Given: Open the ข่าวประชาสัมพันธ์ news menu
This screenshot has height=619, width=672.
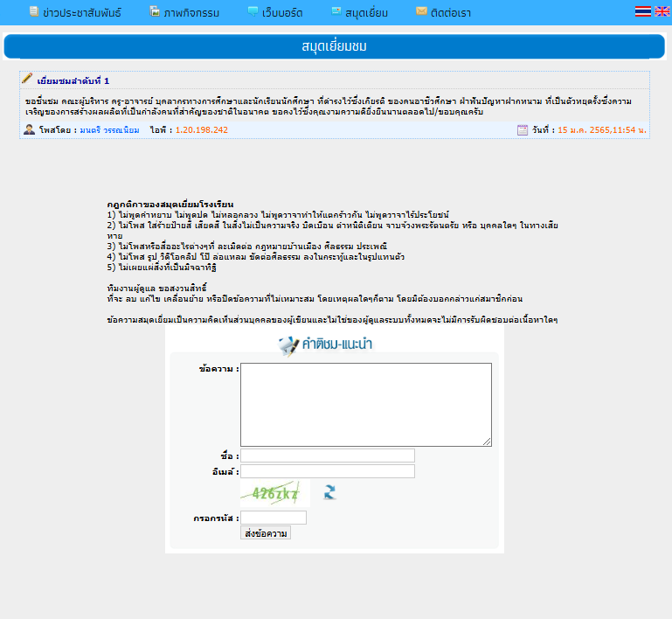Looking at the screenshot, I should click(81, 13).
